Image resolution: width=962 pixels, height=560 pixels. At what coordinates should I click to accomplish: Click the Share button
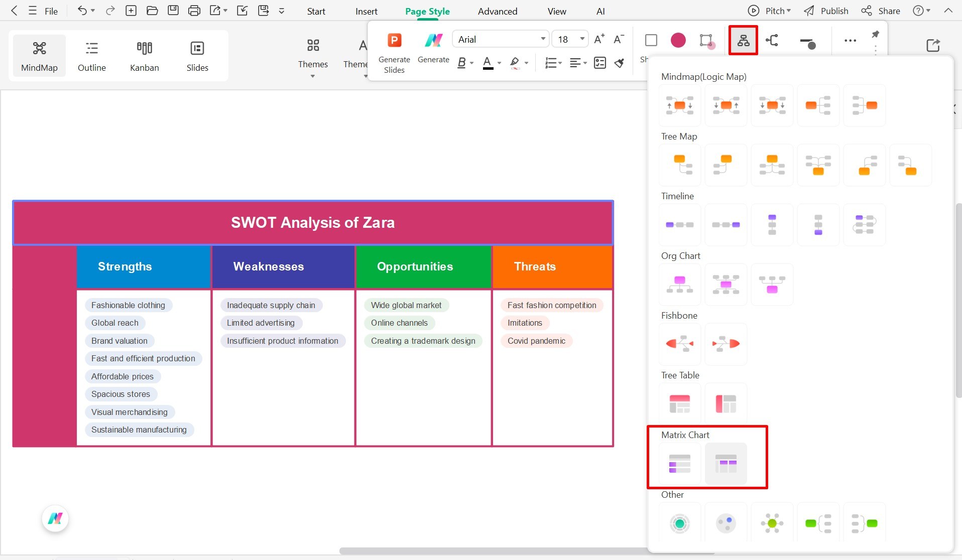pyautogui.click(x=881, y=11)
